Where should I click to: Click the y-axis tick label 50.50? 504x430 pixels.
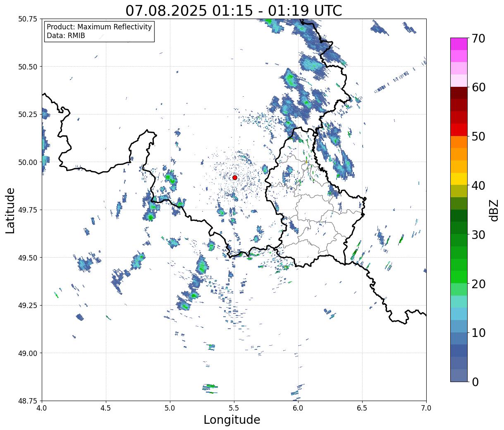28,67
